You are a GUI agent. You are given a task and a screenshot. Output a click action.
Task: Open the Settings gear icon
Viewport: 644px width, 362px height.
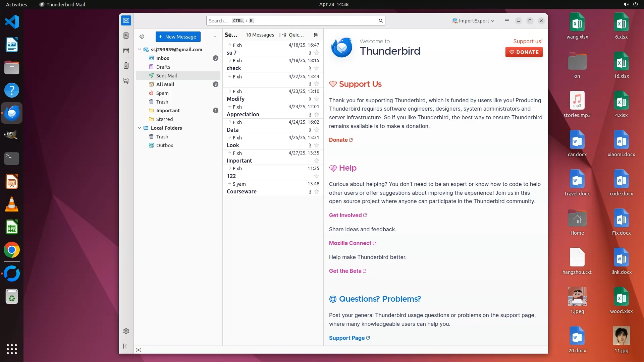tap(126, 331)
